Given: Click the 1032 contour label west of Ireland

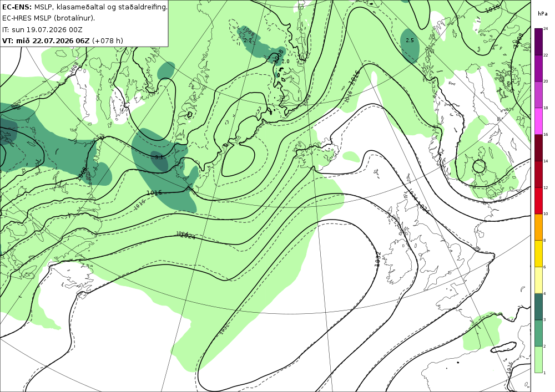Looking at the screenshot, I should 377,259.
